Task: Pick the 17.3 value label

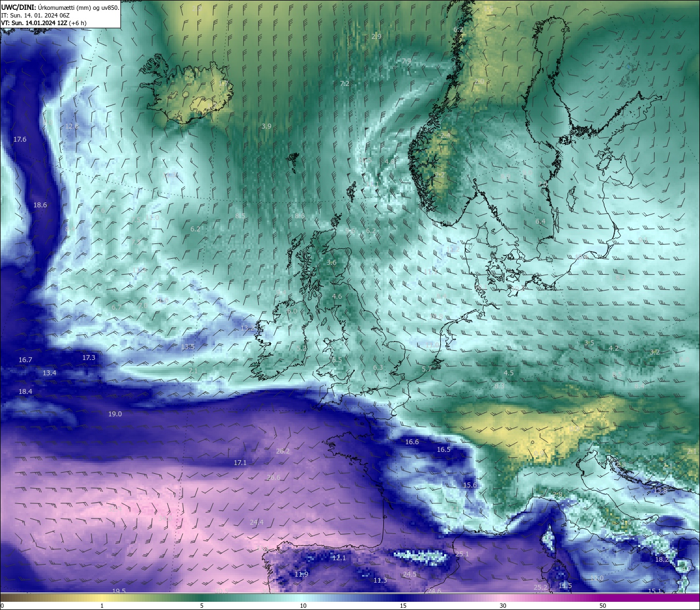Action: (x=89, y=358)
